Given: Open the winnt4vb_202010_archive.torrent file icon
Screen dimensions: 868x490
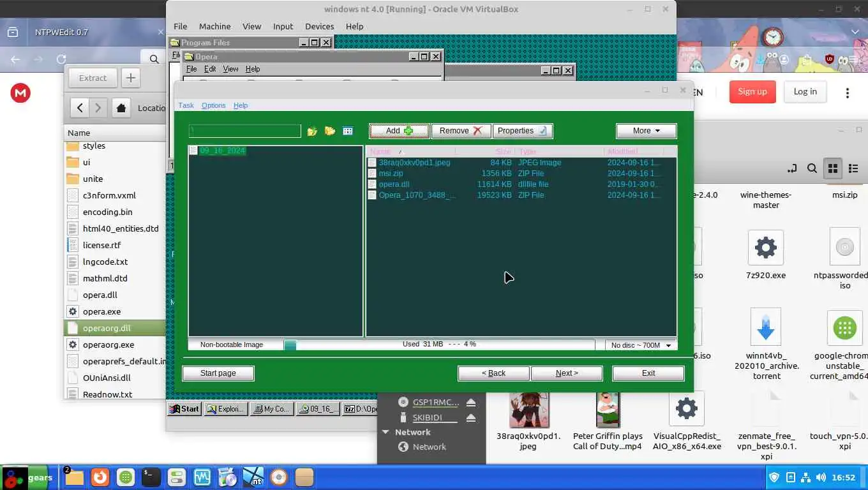Looking at the screenshot, I should pos(766,327).
